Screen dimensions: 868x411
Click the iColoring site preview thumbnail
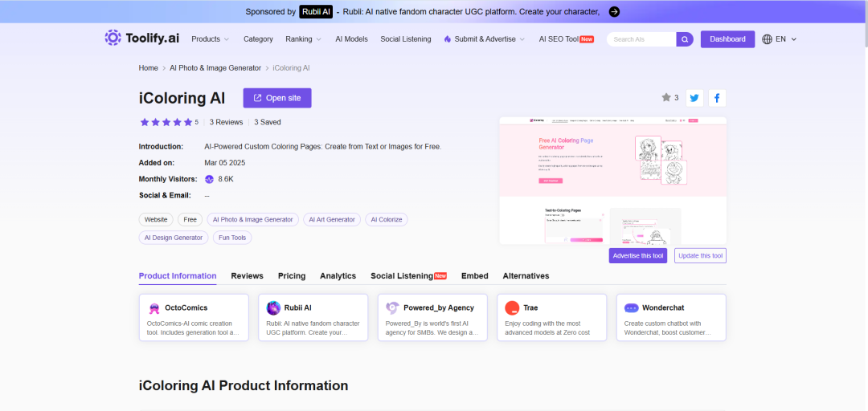coord(612,181)
